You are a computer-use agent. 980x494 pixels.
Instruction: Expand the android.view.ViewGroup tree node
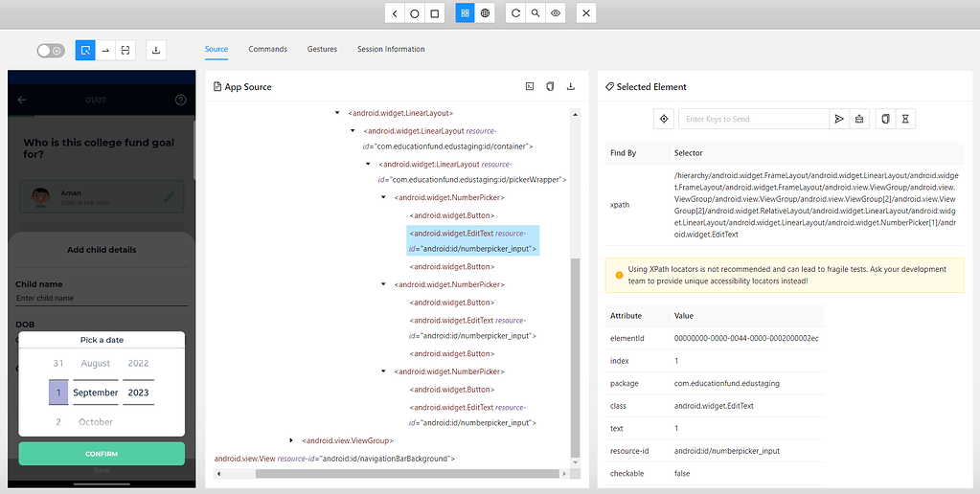coord(291,440)
